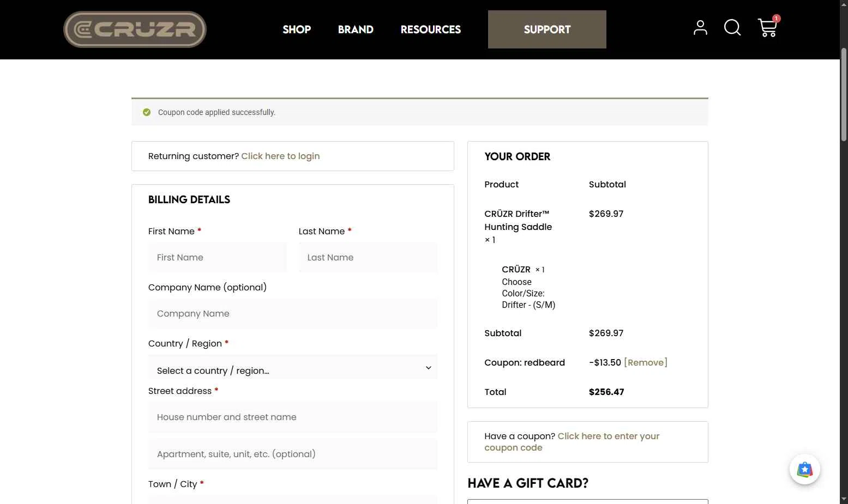Click 'Drifter - (S/M)' option text

point(528,305)
